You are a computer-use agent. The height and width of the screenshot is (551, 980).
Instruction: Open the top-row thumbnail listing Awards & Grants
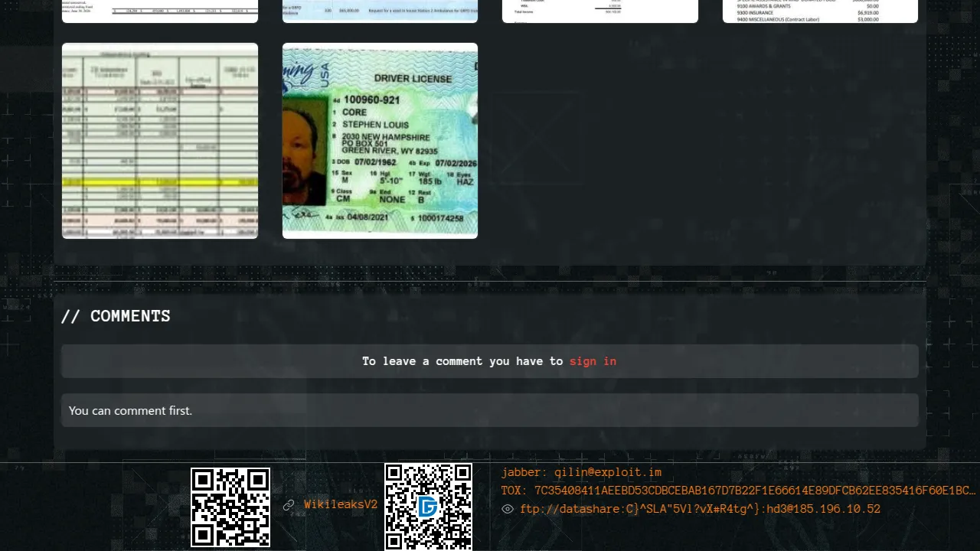[820, 11]
